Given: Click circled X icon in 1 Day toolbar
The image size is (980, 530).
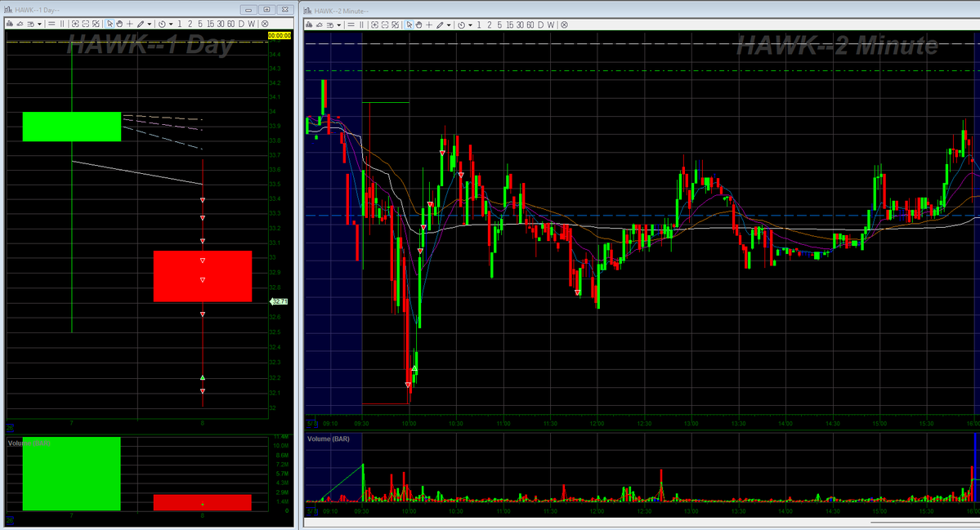Looking at the screenshot, I should pos(264,24).
